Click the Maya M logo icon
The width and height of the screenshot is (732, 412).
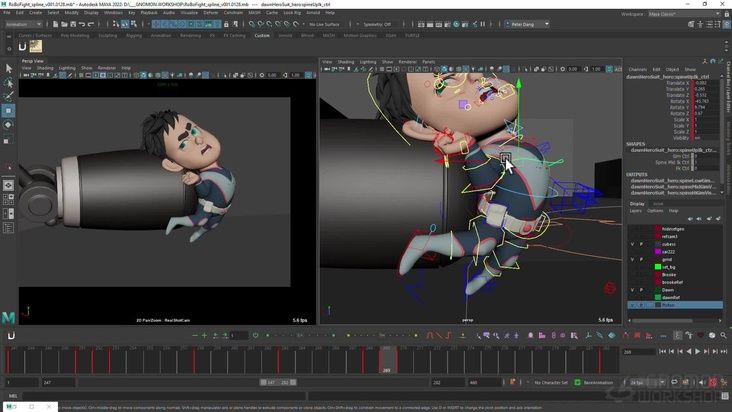point(8,318)
